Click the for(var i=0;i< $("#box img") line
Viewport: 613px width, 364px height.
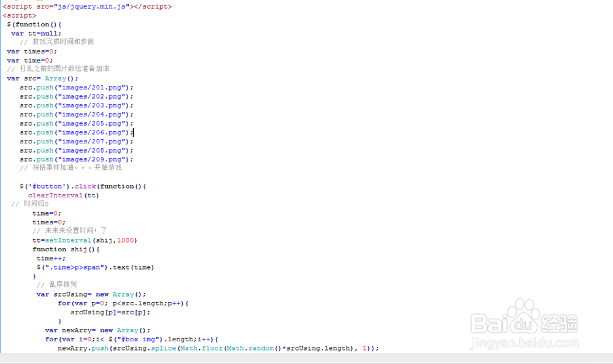pos(131,339)
